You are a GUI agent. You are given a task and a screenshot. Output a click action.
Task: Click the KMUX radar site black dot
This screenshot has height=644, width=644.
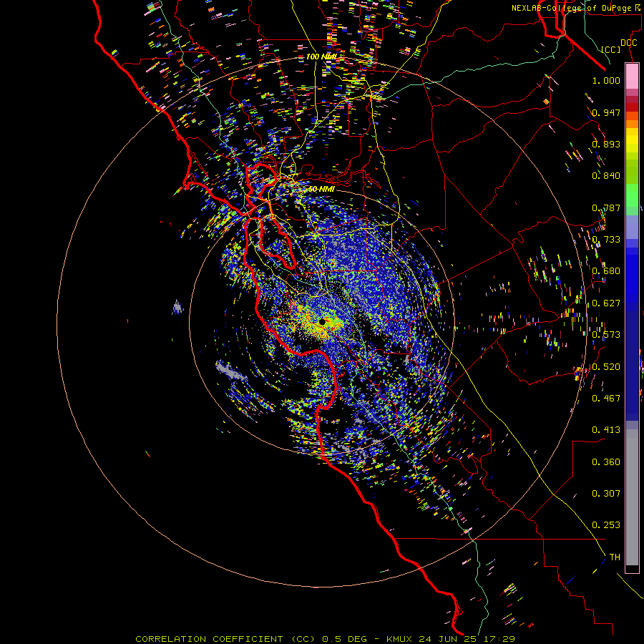(322, 322)
